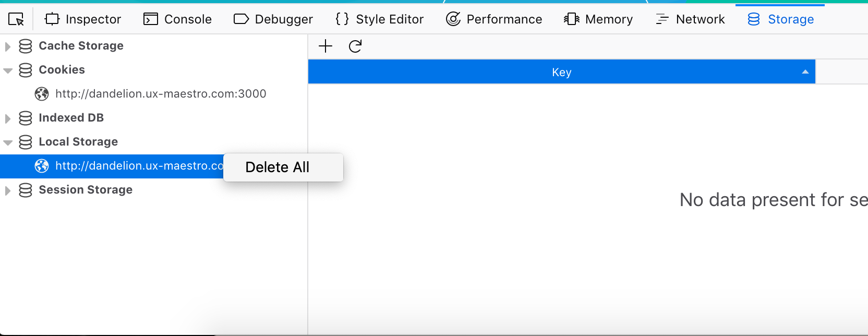Select the Style Editor curly-braces icon
Viewport: 868px width, 336px height.
tap(342, 19)
